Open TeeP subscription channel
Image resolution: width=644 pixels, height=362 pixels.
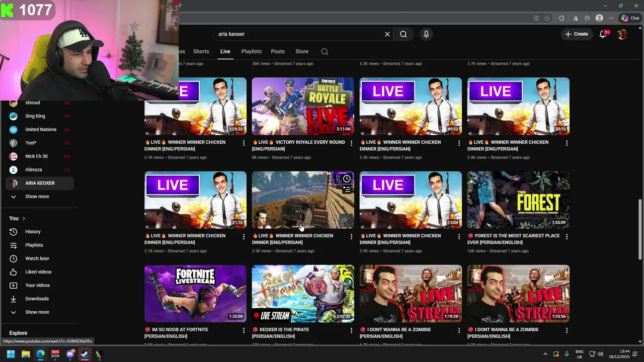39,143
